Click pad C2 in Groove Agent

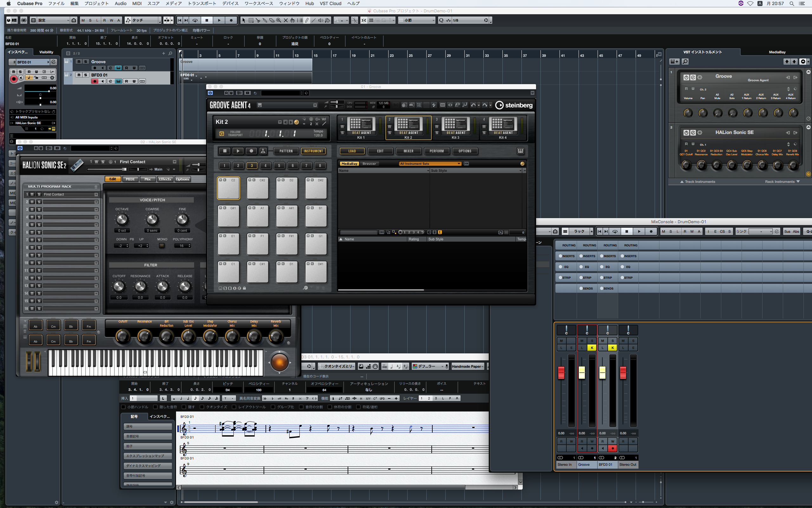[228, 188]
